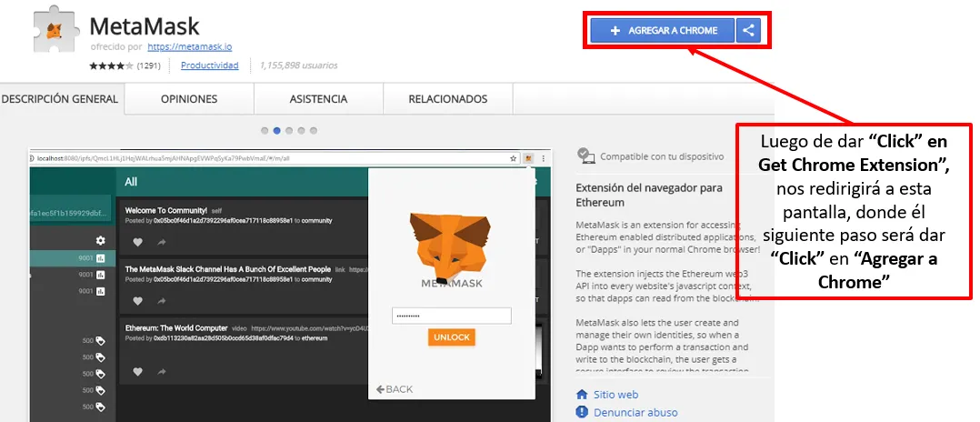Share the Welcome To Community post

coord(161,241)
